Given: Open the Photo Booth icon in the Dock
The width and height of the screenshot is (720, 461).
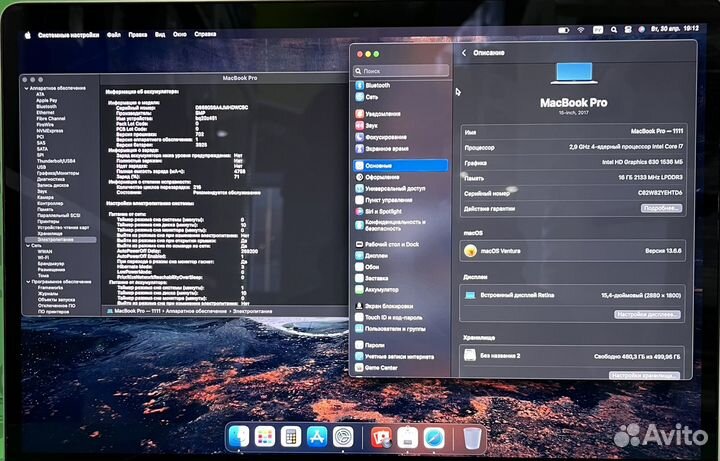Looking at the screenshot, I should click(x=381, y=438).
